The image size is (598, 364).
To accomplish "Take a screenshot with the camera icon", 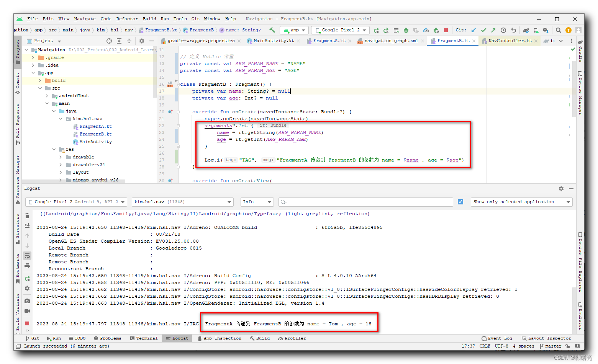I will click(x=27, y=301).
